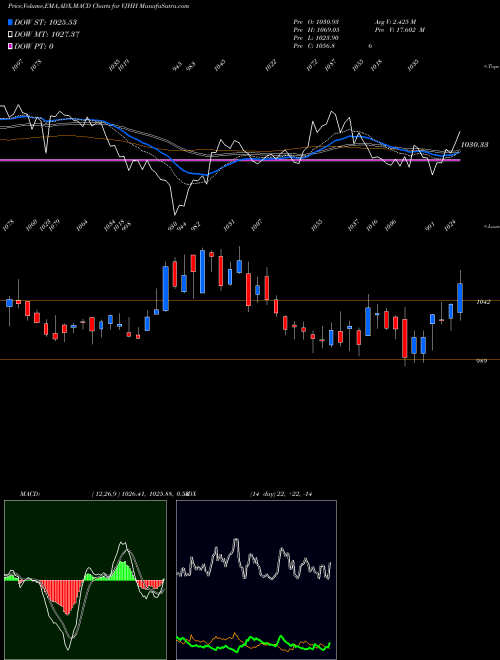The width and height of the screenshot is (500, 660).
Task: Click the '(14 day)' ADX parameters text
Action: point(262,494)
